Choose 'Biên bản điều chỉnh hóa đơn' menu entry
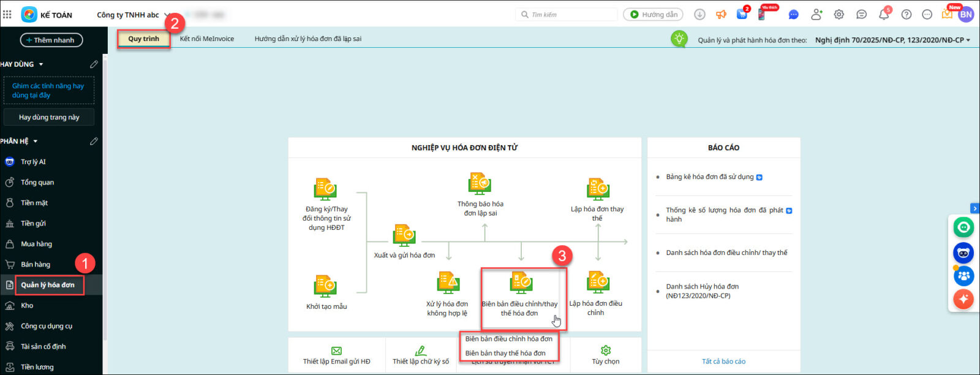 coord(508,339)
